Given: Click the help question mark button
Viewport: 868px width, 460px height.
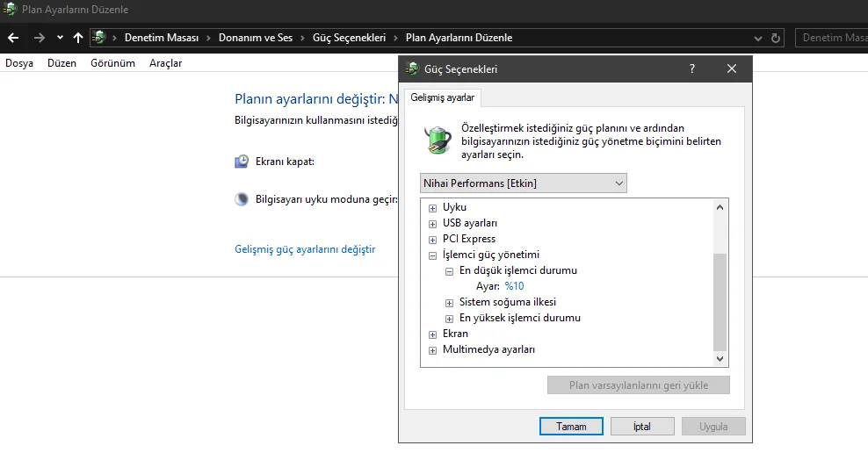Looking at the screenshot, I should [692, 68].
